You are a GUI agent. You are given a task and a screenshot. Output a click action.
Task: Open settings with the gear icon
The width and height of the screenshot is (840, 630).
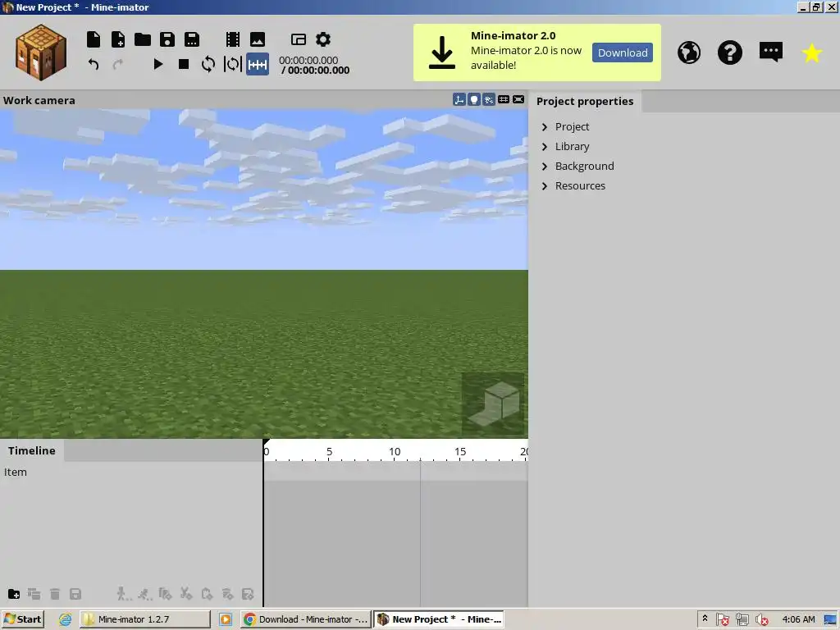pos(323,39)
